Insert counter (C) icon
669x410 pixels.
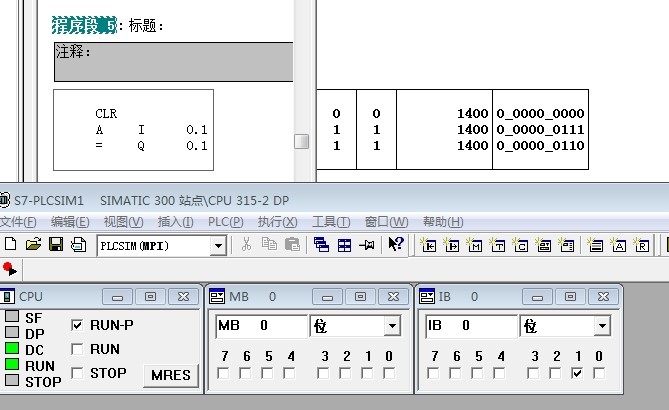pos(521,245)
